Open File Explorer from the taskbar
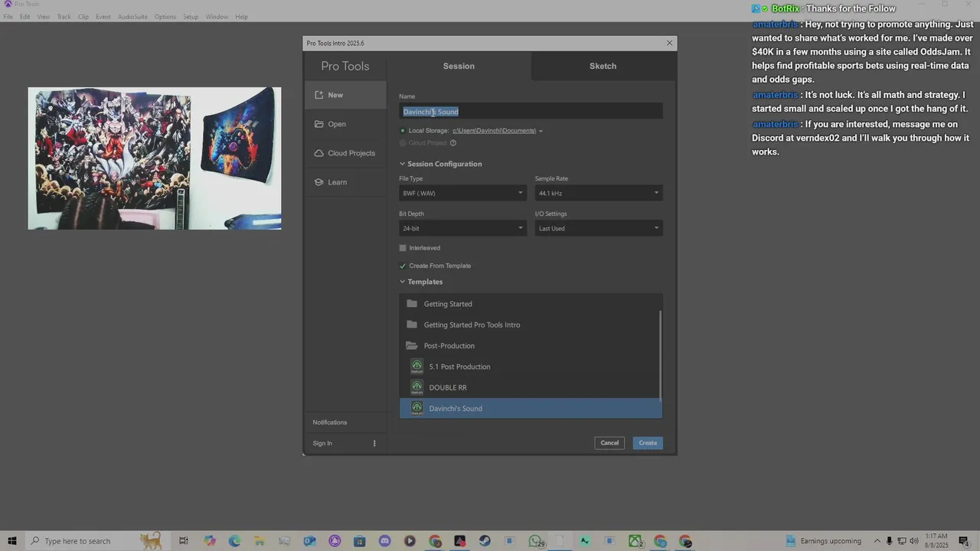The height and width of the screenshot is (551, 980). click(x=260, y=541)
